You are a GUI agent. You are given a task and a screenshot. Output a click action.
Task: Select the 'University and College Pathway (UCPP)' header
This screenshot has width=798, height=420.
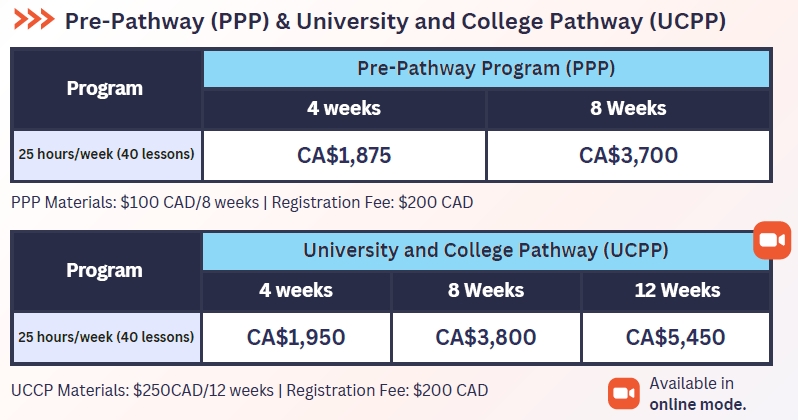pos(486,250)
